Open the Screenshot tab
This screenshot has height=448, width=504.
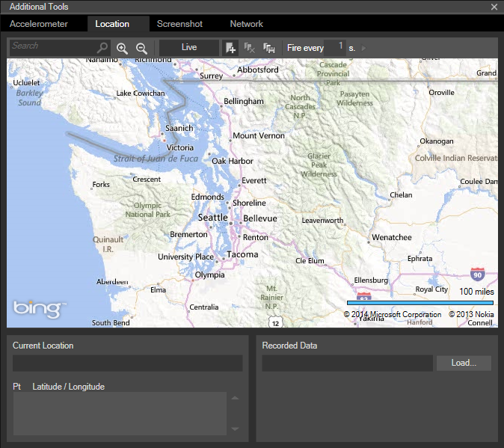pos(179,24)
